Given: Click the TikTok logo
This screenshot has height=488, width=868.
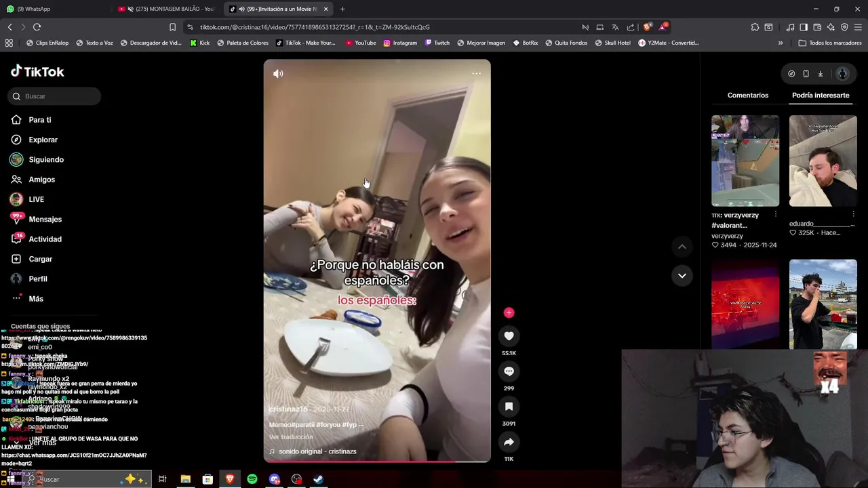Looking at the screenshot, I should coord(37,71).
